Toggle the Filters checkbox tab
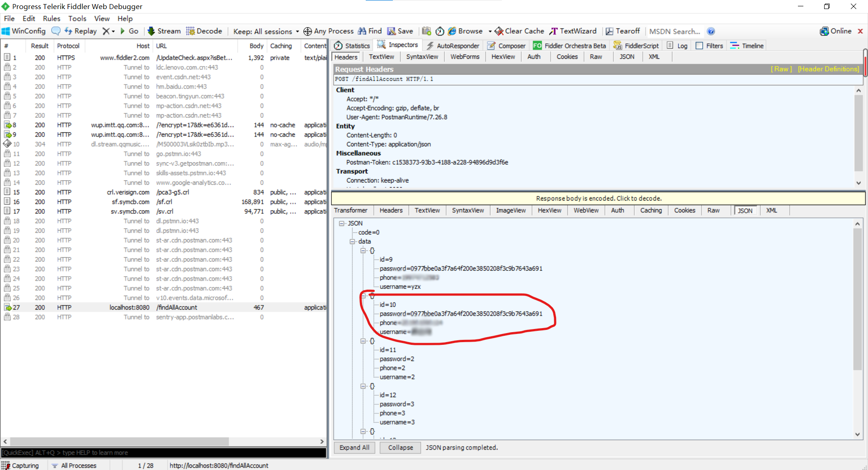868x470 pixels. [709, 46]
